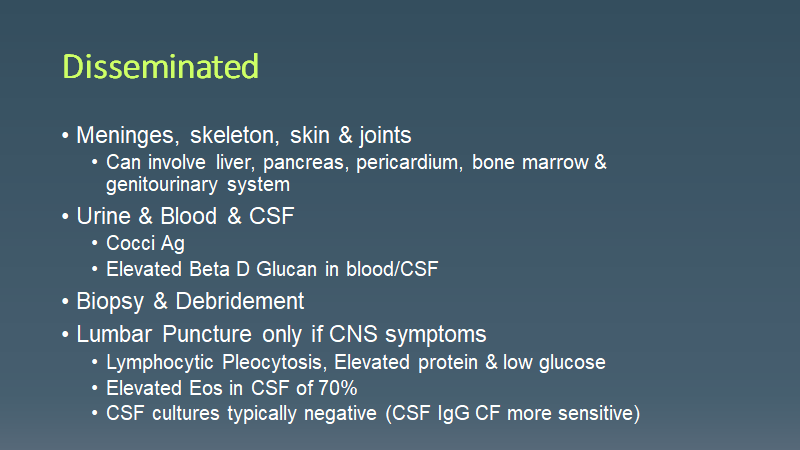Click the "genitourinary system" text line
The width and height of the screenshot is (800, 450).
point(197,185)
